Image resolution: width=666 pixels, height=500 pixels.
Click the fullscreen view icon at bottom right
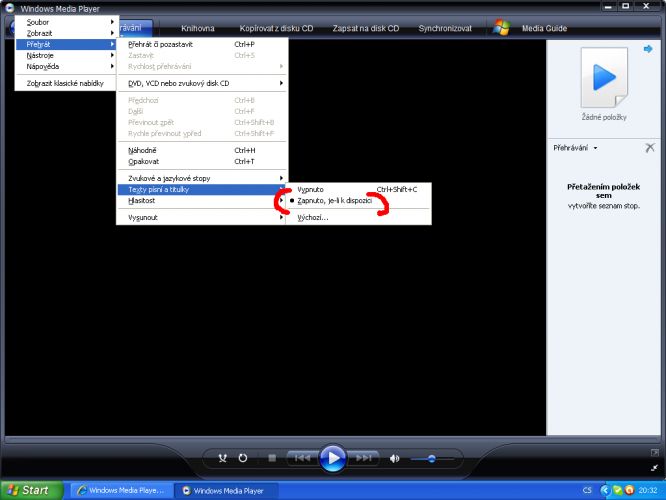(655, 453)
